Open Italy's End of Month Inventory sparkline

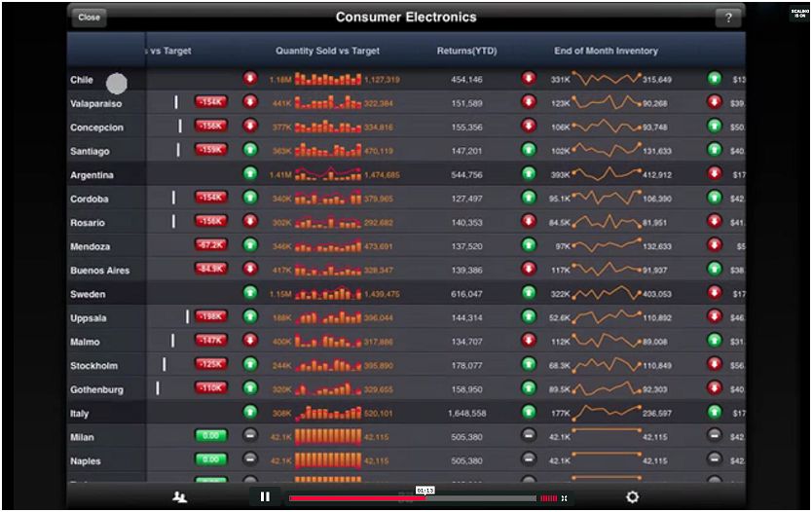[x=606, y=412]
